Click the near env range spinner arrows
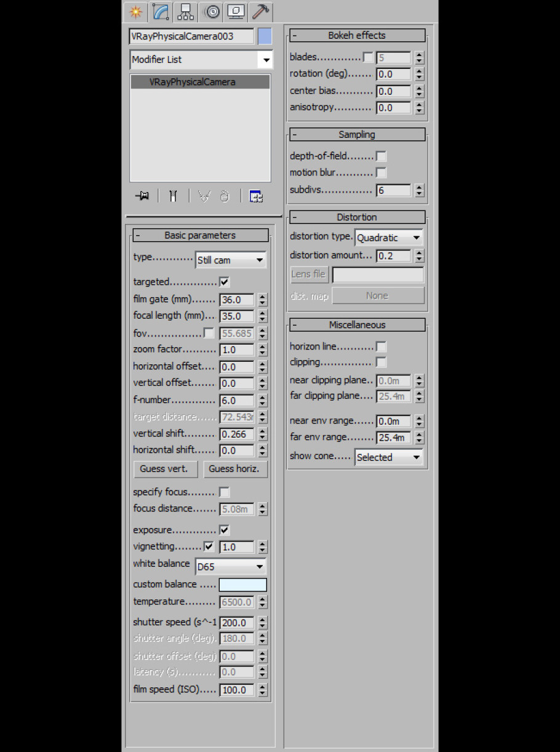This screenshot has height=752, width=560. (420, 422)
